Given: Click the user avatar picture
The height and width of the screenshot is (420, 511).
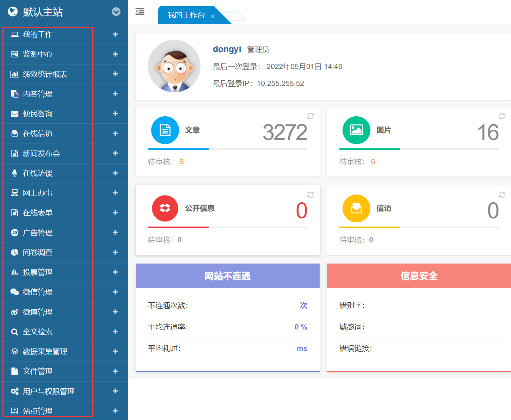Looking at the screenshot, I should coord(174,66).
